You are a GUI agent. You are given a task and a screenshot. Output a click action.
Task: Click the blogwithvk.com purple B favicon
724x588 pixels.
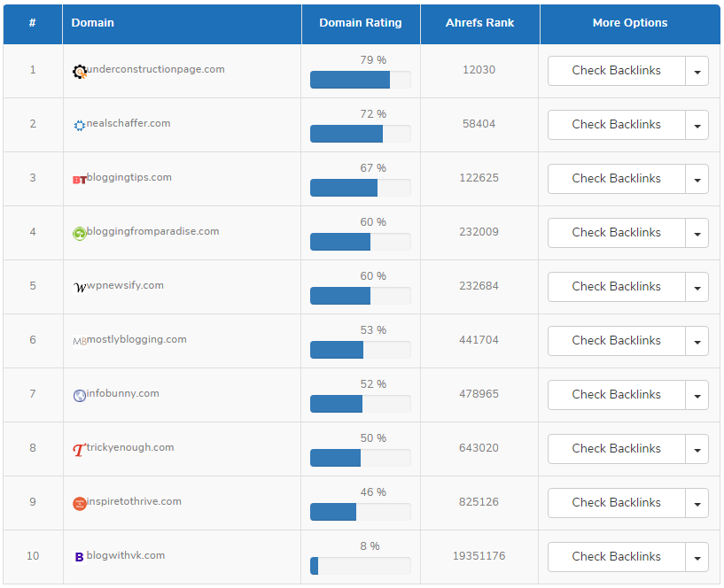tap(80, 557)
